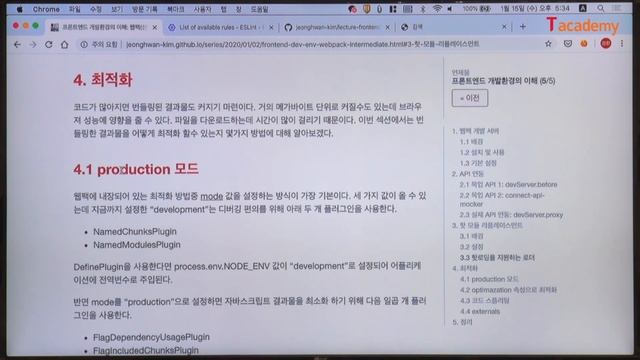Screen dimensions: 640x360
Task: Bookmark this page with star icon
Action: pyautogui.click(x=548, y=44)
